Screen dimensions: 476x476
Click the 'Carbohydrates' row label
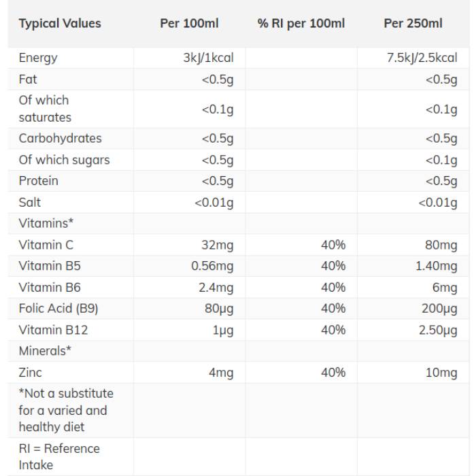coord(61,138)
